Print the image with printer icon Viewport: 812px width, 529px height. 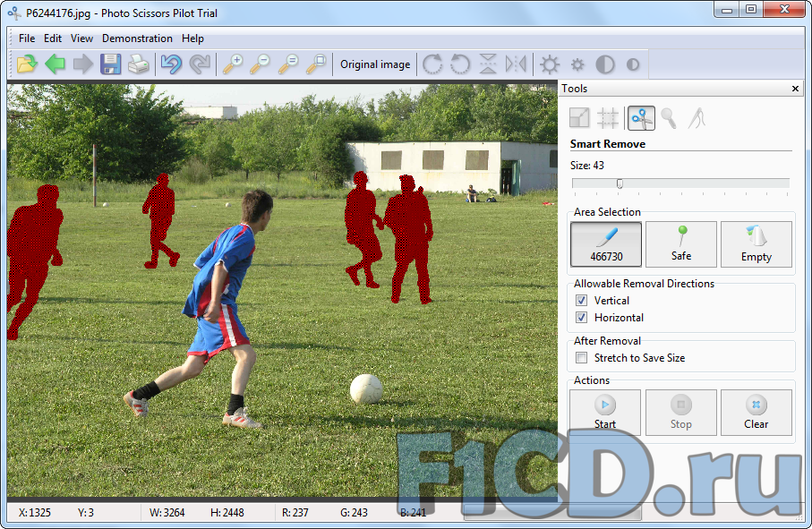(139, 64)
